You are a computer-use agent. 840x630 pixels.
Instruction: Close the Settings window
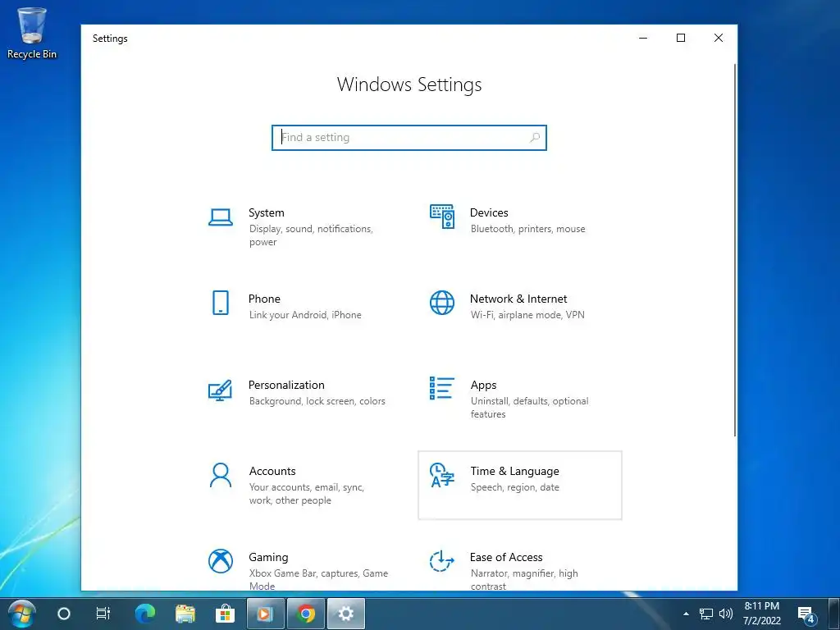pyautogui.click(x=719, y=38)
